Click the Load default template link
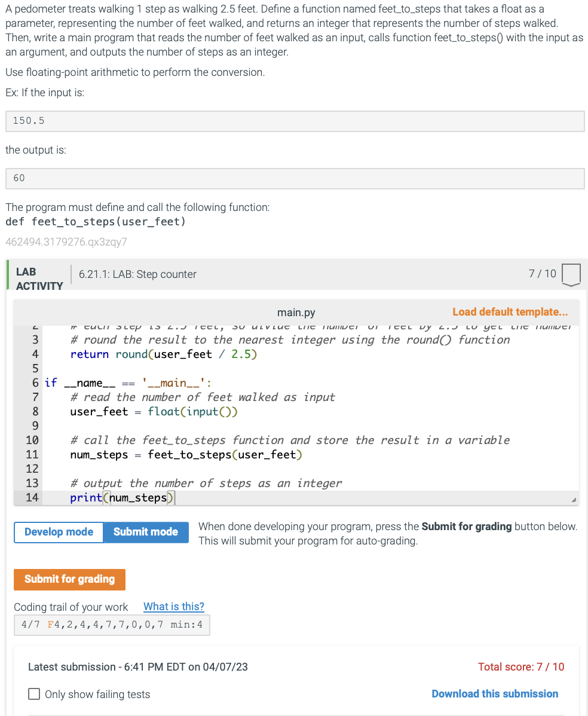This screenshot has width=588, height=716. (509, 311)
